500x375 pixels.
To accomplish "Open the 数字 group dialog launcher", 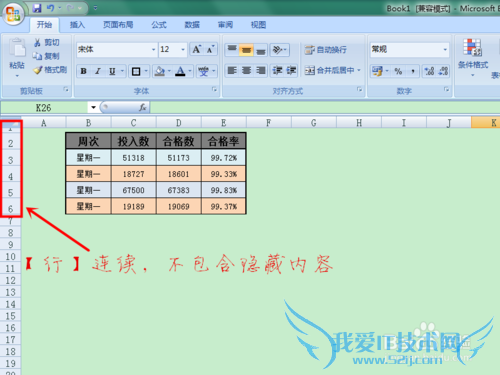I will 446,89.
